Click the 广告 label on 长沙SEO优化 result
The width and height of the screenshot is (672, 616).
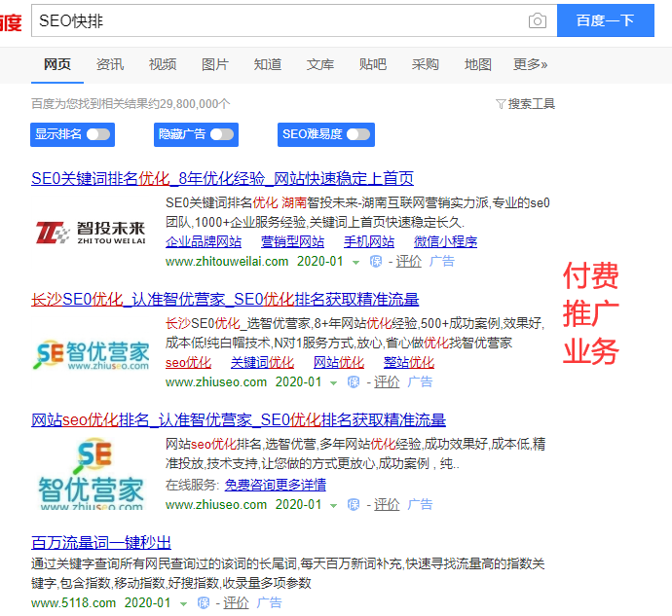point(420,381)
